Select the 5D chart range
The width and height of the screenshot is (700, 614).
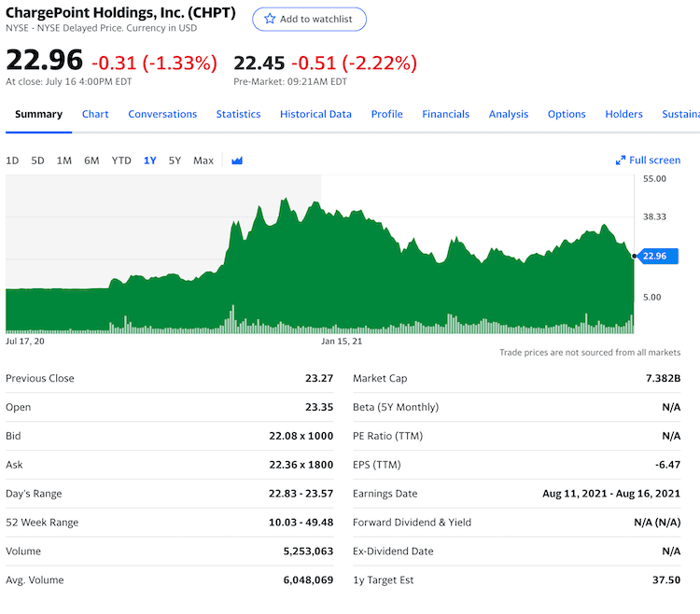point(37,160)
